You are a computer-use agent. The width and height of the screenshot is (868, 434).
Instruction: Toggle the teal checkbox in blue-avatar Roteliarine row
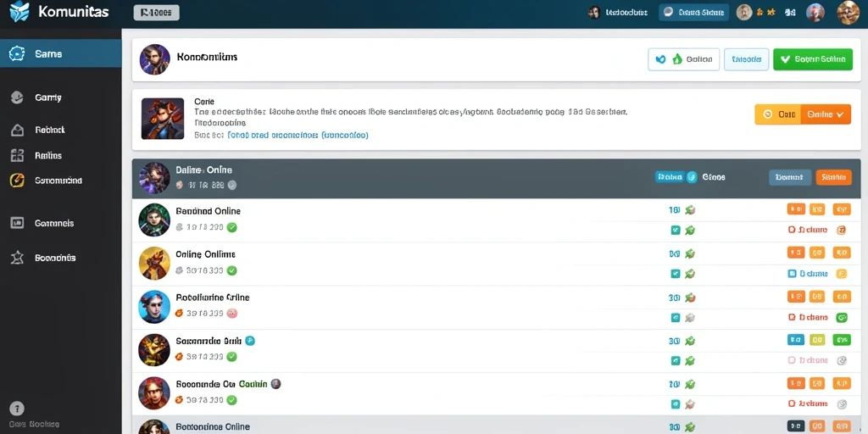(x=676, y=318)
